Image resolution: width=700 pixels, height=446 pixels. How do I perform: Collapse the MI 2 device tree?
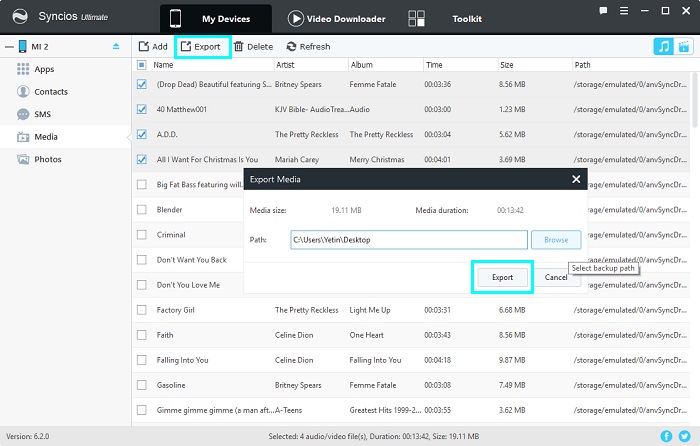(x=9, y=46)
